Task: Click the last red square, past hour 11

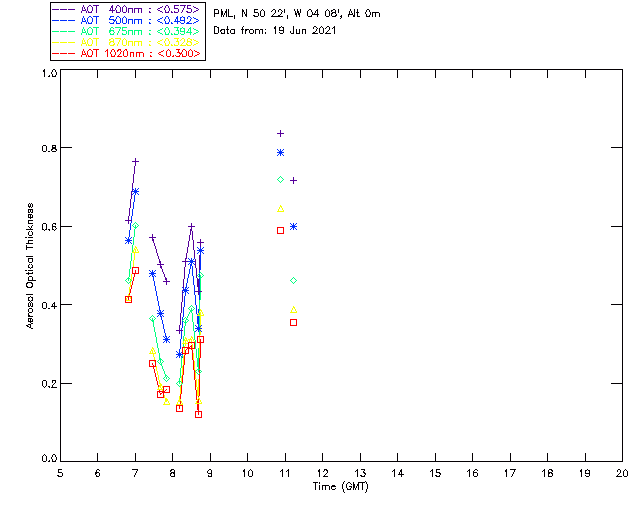Action: (x=293, y=323)
